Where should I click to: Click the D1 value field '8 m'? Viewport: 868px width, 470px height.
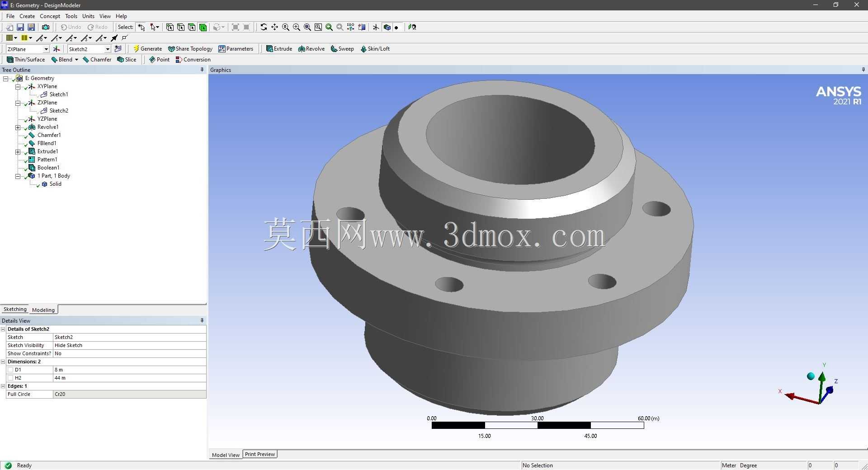point(130,370)
